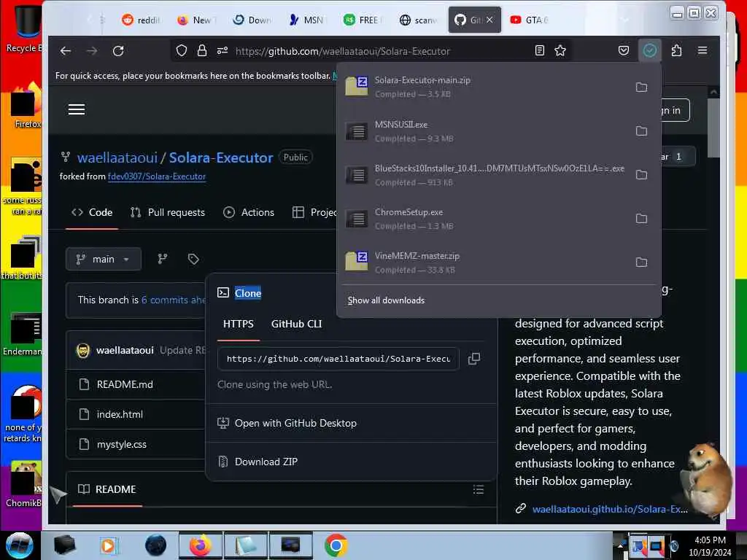Viewport: 747px width, 560px height.
Task: Click the page vertical scrollbar thumb
Action: click(713, 128)
